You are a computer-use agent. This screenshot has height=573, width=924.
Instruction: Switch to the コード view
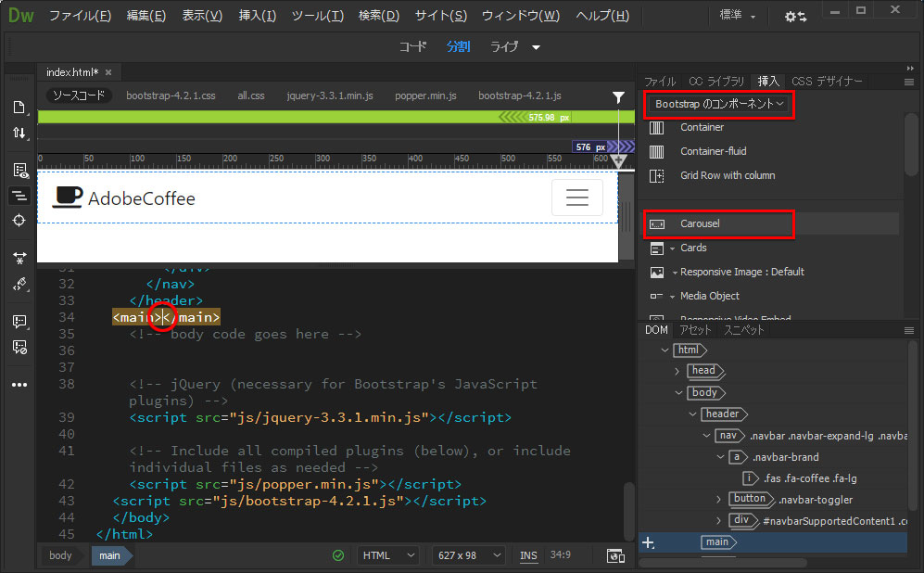(413, 47)
